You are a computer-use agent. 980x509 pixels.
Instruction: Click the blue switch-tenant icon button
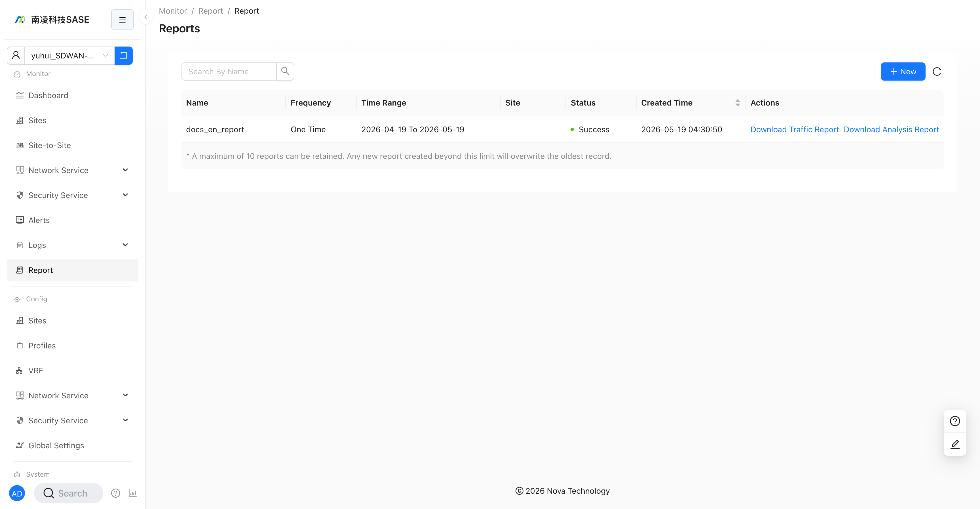tap(124, 56)
